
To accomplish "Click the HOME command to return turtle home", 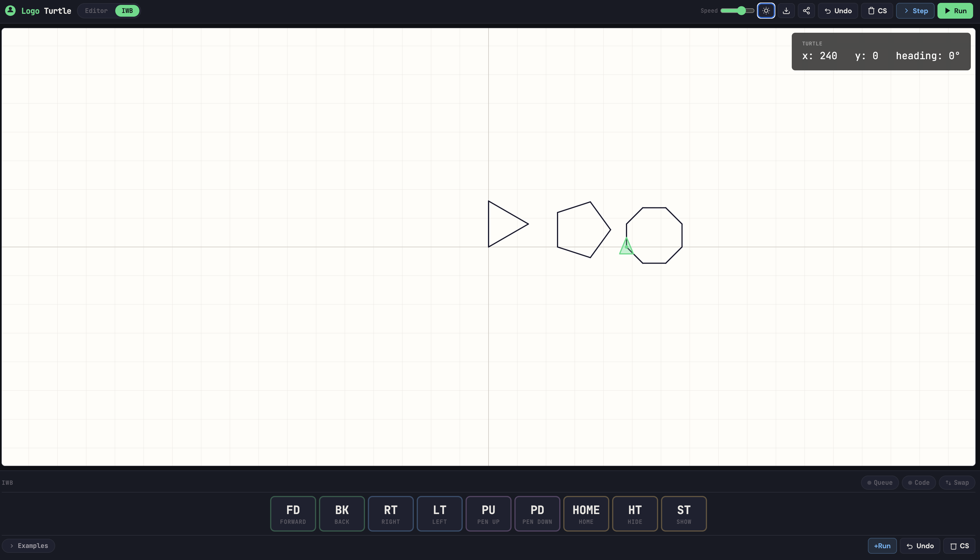I will pyautogui.click(x=586, y=513).
